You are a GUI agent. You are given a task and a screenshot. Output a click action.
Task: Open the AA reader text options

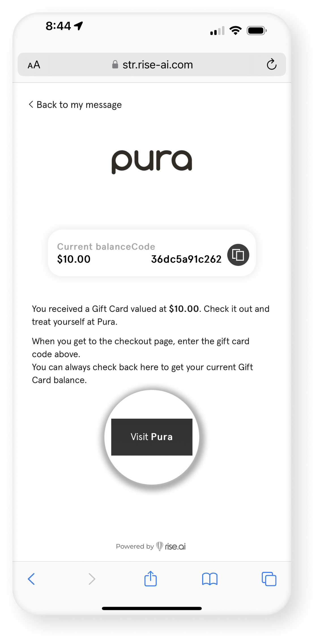[34, 65]
